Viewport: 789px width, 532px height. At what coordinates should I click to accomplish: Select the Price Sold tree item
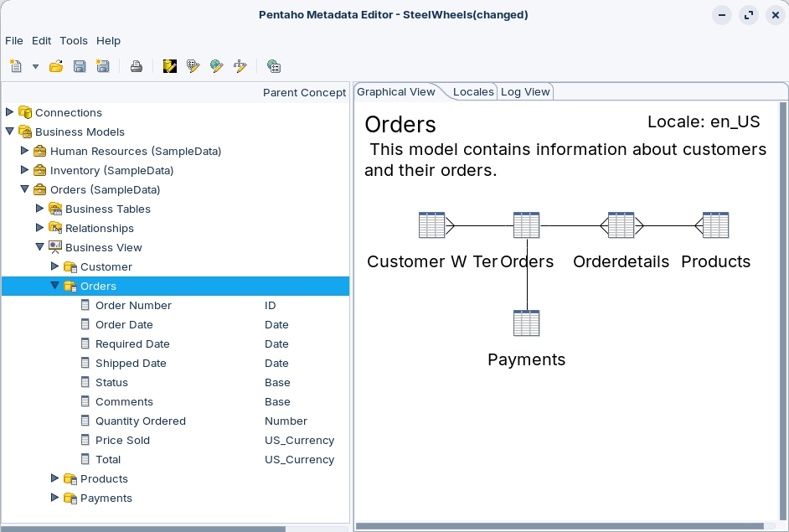(x=122, y=441)
